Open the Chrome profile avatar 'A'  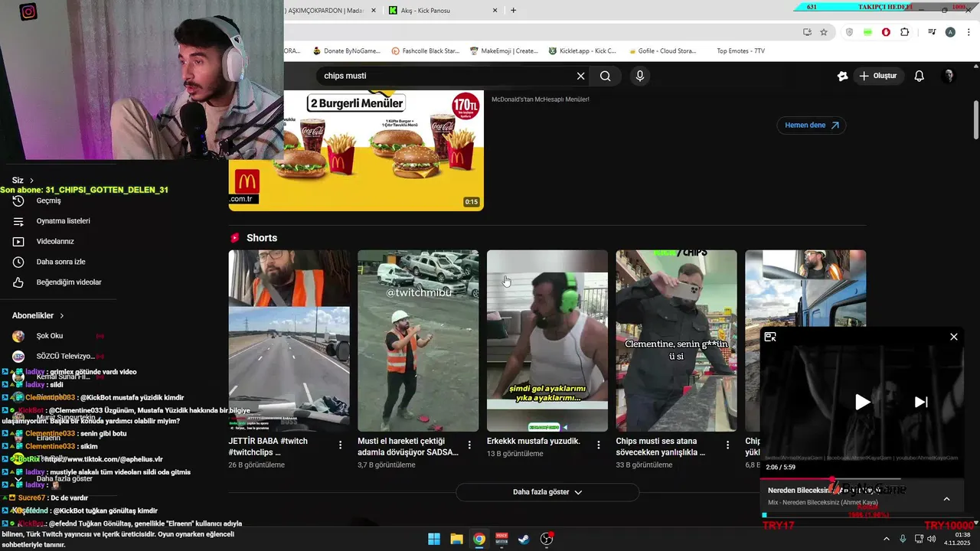pos(950,32)
